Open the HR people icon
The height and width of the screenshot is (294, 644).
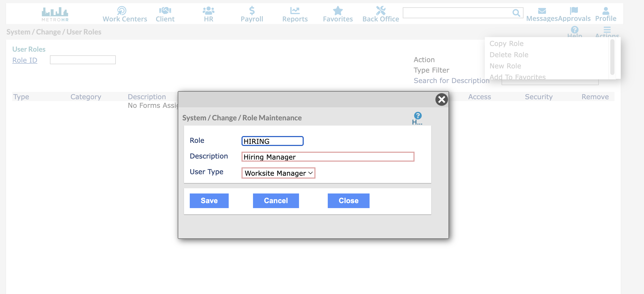208,11
